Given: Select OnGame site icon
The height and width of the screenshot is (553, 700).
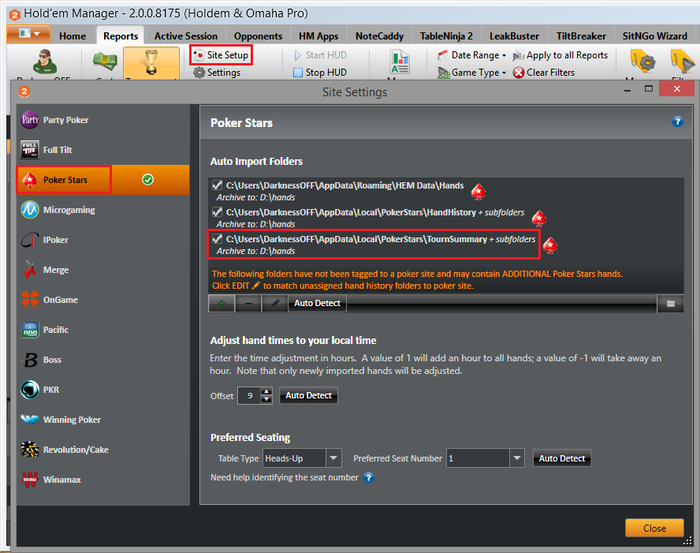Looking at the screenshot, I should click(x=30, y=299).
